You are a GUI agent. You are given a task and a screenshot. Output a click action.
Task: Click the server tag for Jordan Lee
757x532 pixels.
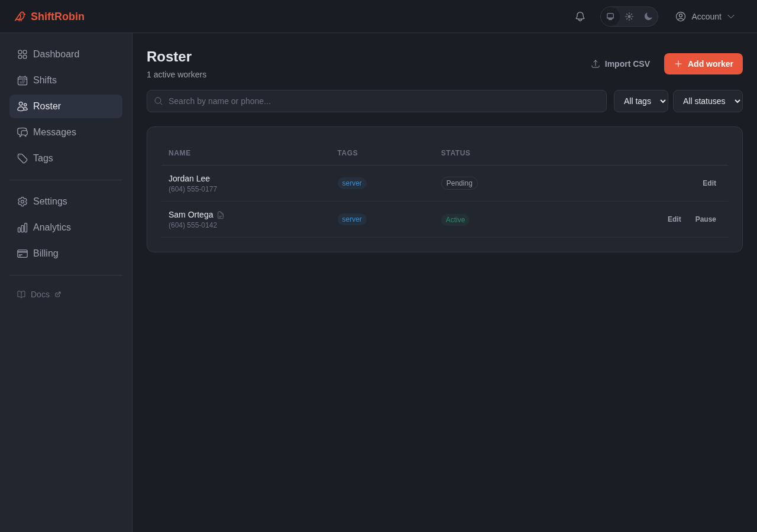click(x=352, y=183)
